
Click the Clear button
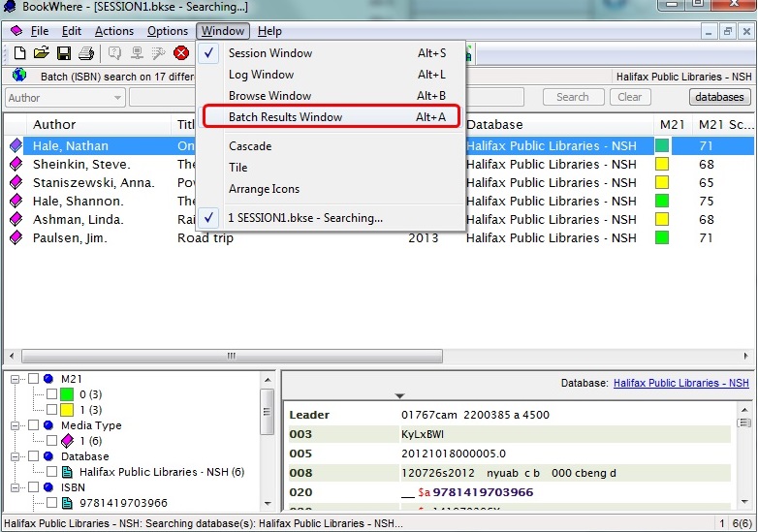tap(630, 97)
